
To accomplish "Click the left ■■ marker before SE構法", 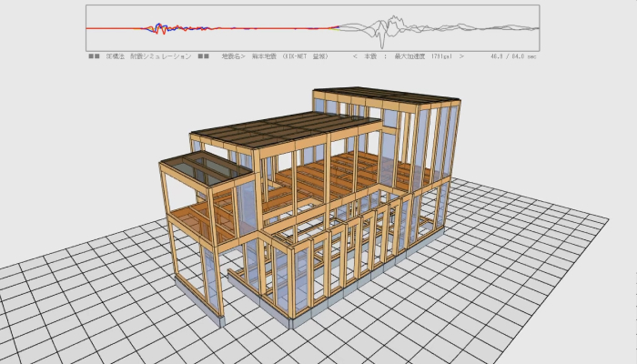I will tap(94, 56).
